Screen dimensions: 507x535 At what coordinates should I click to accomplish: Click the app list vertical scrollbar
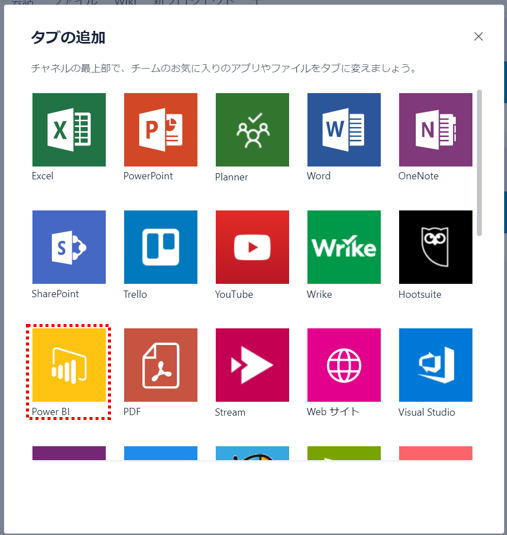(479, 163)
